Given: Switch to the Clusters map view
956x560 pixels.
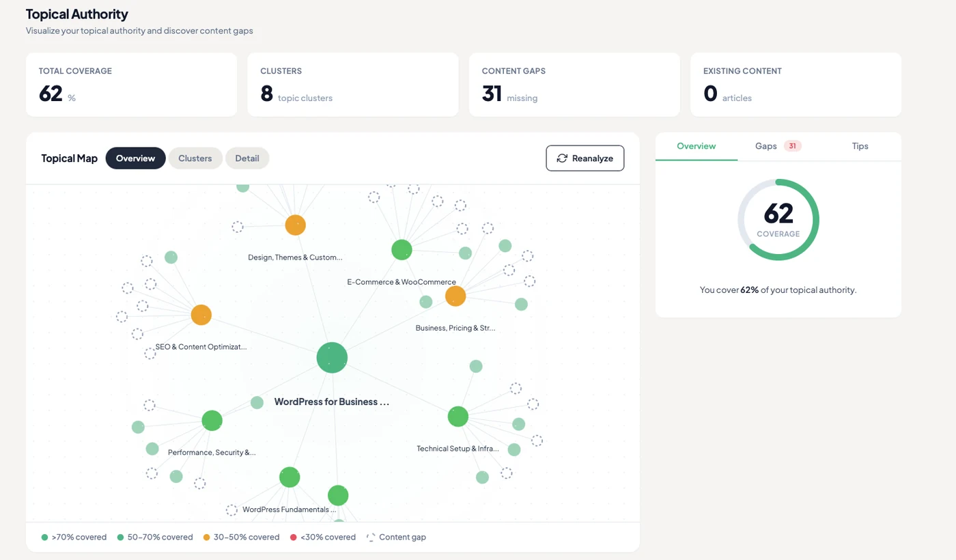Looking at the screenshot, I should [x=195, y=158].
